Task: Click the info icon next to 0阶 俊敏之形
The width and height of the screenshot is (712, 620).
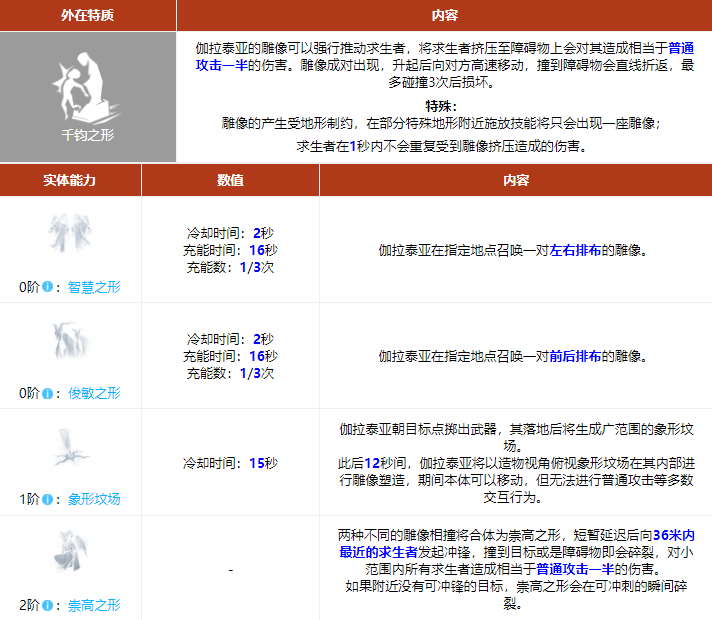Action: coord(47,393)
